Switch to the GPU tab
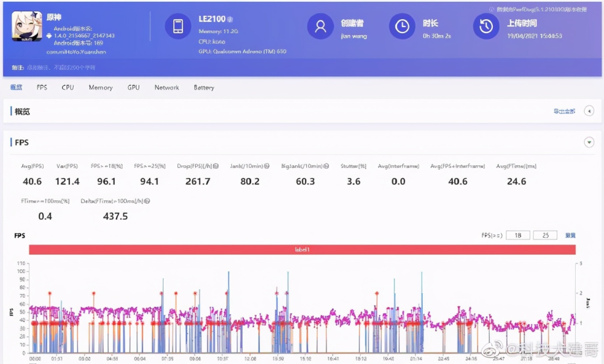 pos(133,88)
